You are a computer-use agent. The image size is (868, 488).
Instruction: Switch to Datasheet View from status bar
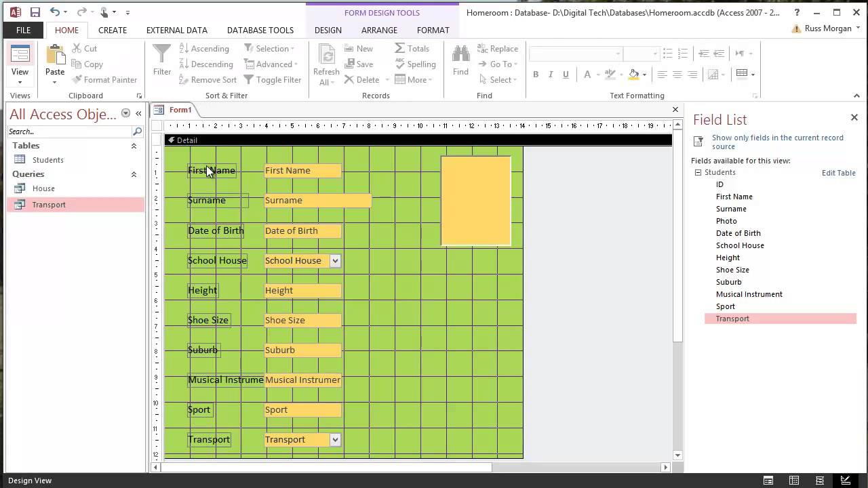coord(794,481)
